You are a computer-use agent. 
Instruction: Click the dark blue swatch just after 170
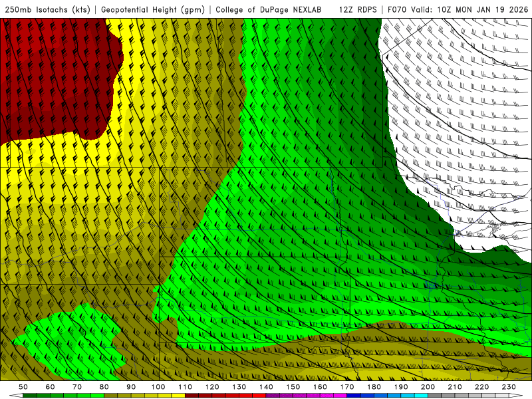(354, 395)
